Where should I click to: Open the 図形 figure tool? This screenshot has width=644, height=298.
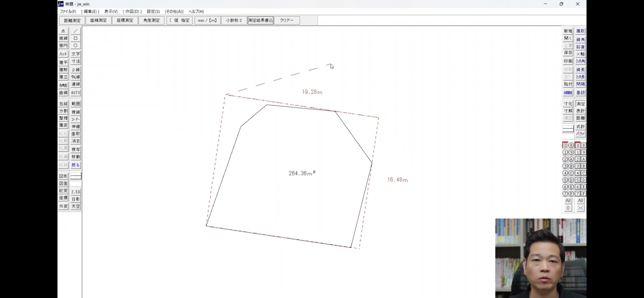click(63, 176)
